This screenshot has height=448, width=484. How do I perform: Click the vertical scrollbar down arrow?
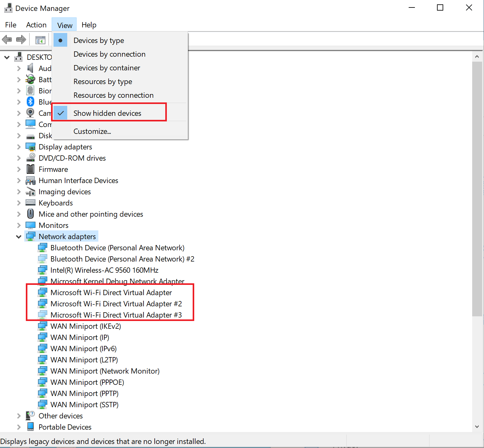[x=477, y=427]
